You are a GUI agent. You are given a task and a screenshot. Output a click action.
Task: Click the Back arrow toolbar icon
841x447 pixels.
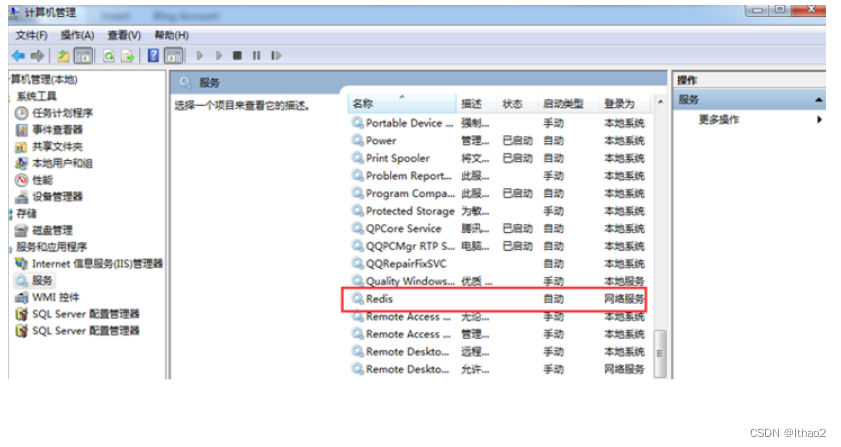pyautogui.click(x=18, y=56)
